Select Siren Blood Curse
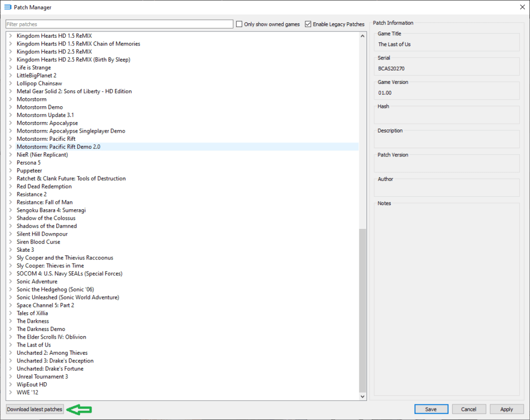530x420 pixels. (x=38, y=242)
